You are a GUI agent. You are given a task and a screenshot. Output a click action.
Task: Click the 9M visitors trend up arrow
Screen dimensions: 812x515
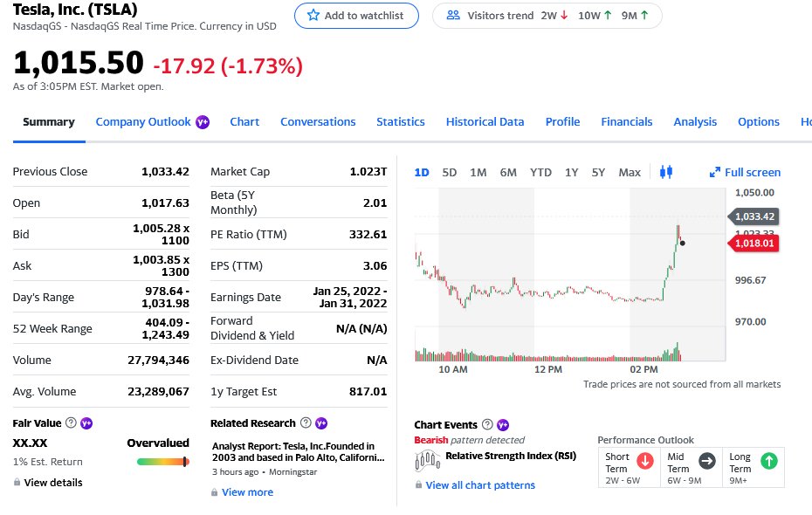point(644,15)
